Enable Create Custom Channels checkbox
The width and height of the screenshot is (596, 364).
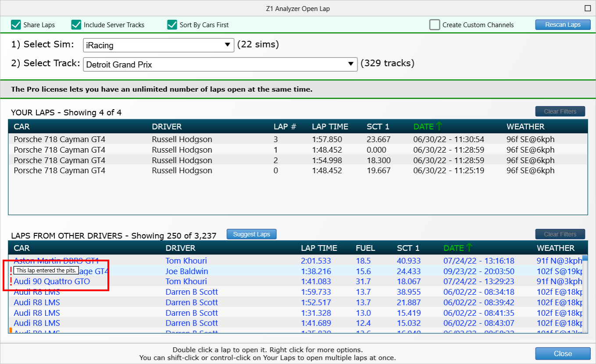pyautogui.click(x=435, y=25)
